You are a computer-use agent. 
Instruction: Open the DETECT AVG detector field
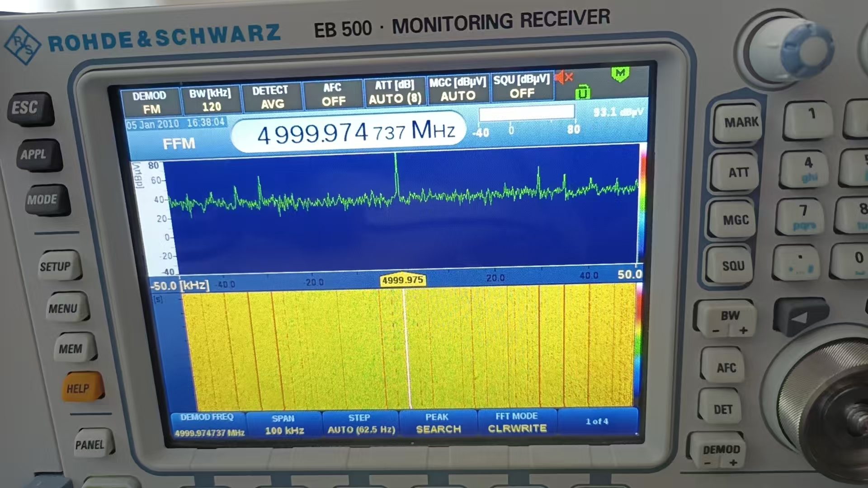click(272, 97)
